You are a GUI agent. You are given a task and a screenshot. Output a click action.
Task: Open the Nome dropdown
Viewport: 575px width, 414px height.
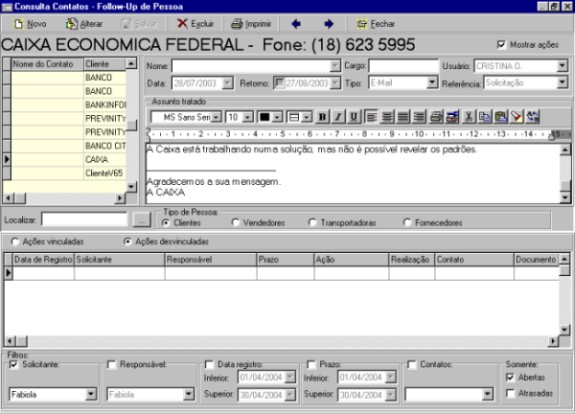[334, 66]
